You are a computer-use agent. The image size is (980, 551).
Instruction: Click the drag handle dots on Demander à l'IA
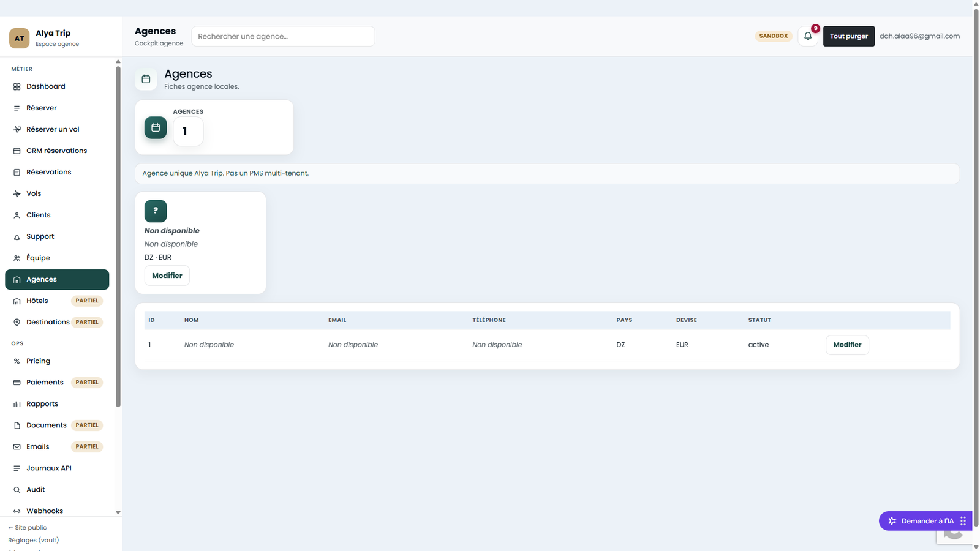coord(963,521)
